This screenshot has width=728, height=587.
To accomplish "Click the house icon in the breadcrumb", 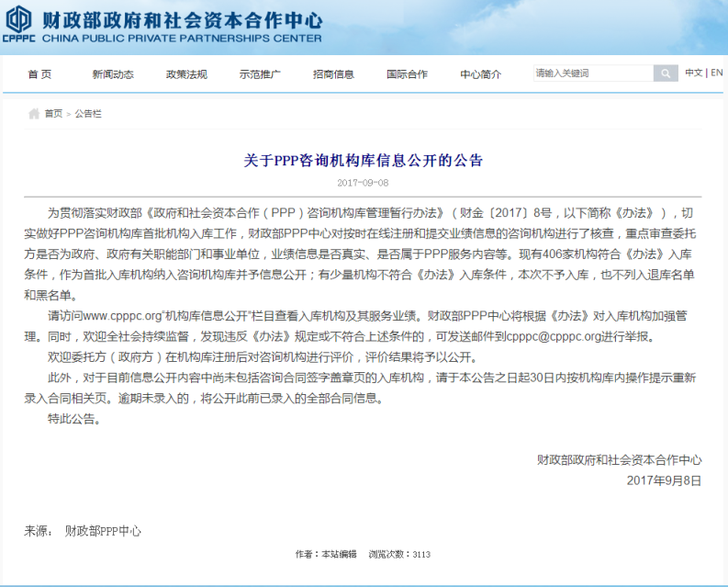I will coord(34,114).
